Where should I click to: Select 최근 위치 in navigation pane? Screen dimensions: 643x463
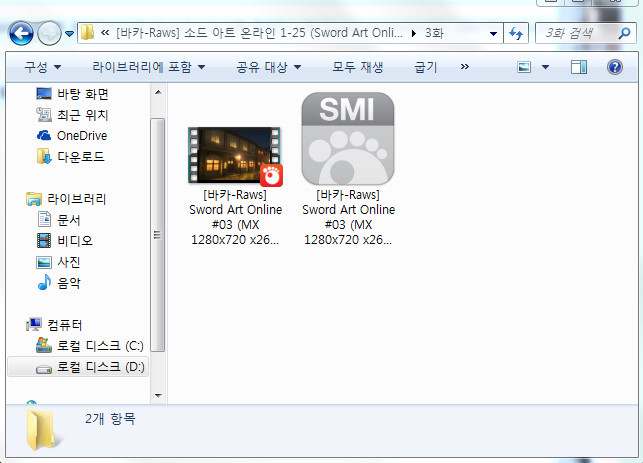[x=82, y=115]
